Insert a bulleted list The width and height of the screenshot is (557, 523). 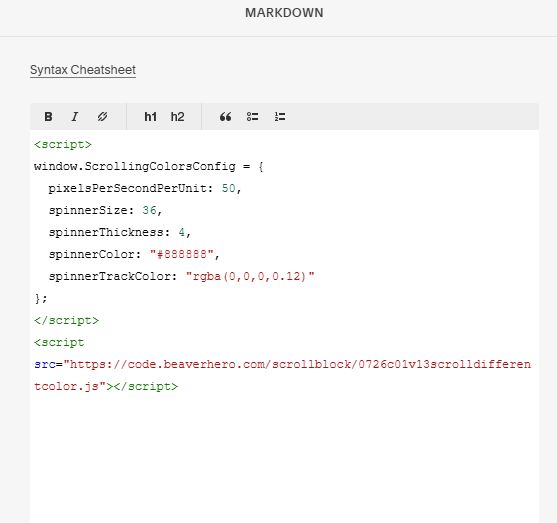click(253, 117)
